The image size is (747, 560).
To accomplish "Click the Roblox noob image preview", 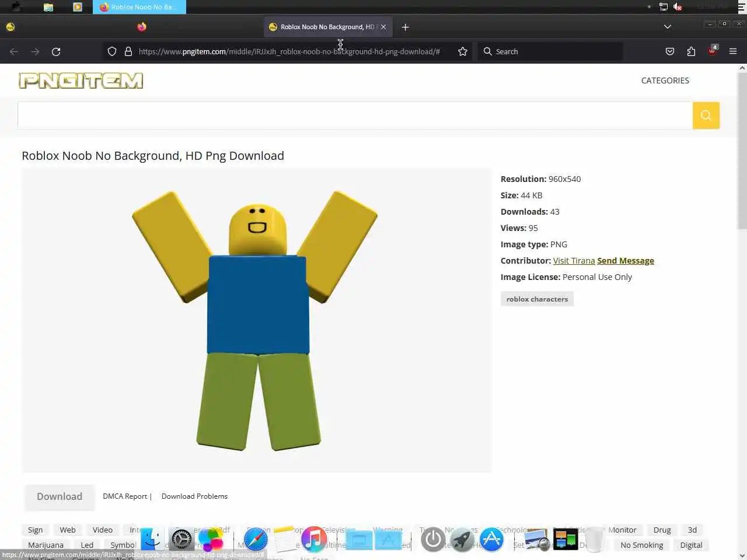I will coord(257,320).
